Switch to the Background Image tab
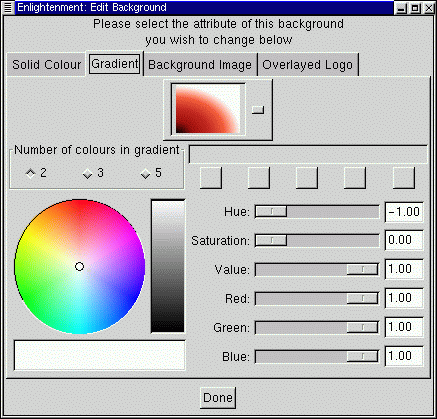This screenshot has height=419, width=437. (x=200, y=64)
